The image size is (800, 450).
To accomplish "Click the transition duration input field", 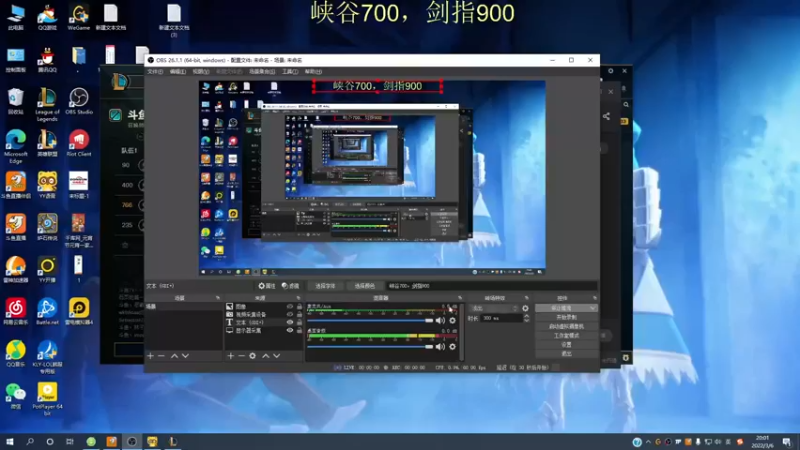I will pos(501,318).
